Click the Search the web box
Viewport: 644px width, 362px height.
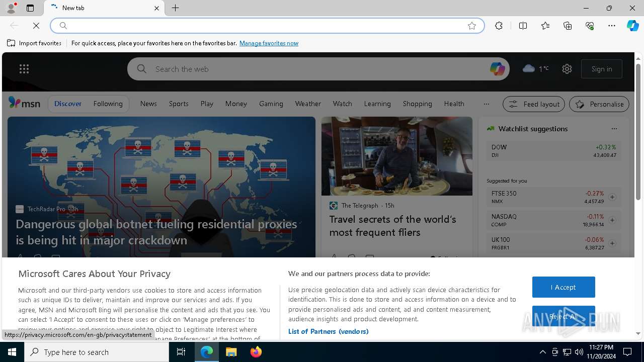pyautogui.click(x=318, y=69)
